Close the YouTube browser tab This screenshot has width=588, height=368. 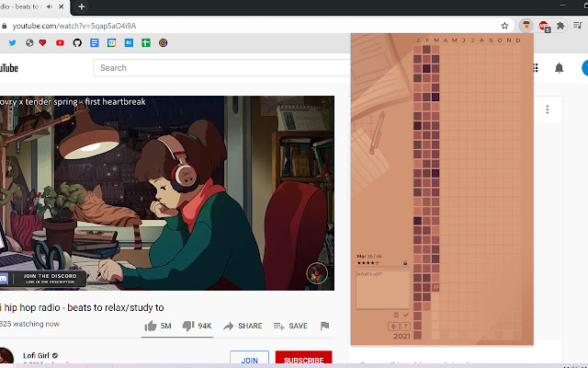[x=62, y=6]
